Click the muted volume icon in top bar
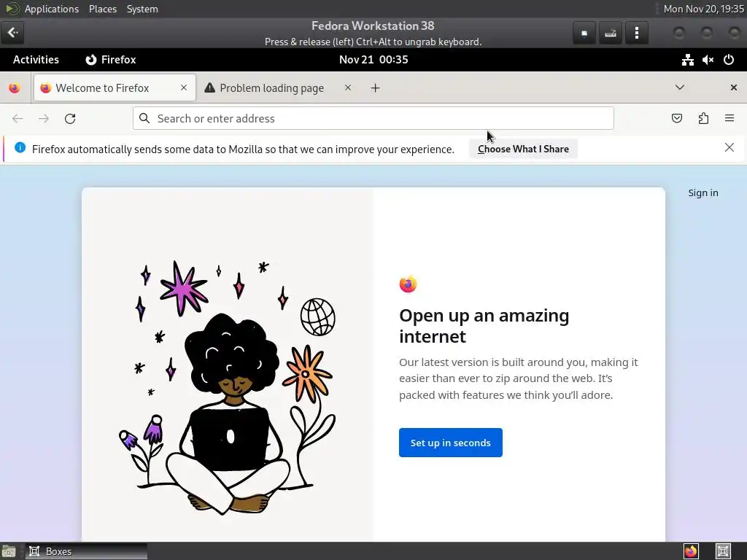 [x=708, y=60]
